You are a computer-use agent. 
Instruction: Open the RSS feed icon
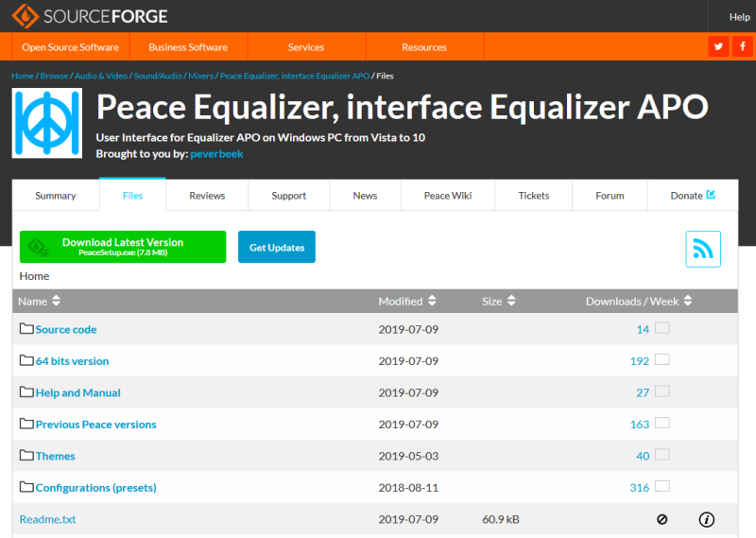click(x=703, y=249)
